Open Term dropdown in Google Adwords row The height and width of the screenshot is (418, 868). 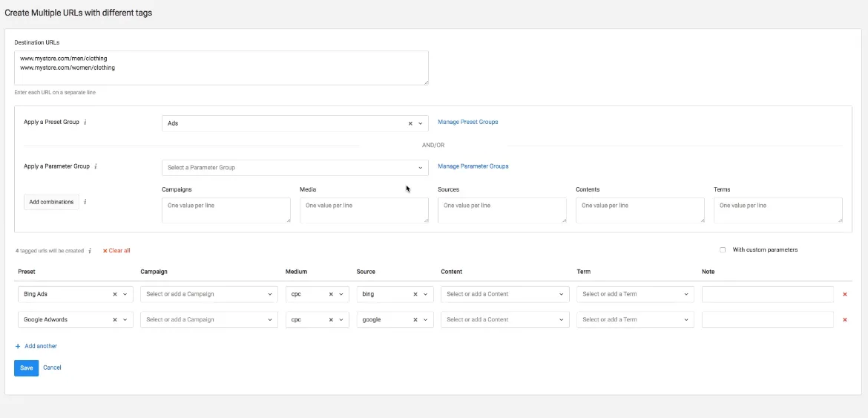click(635, 320)
